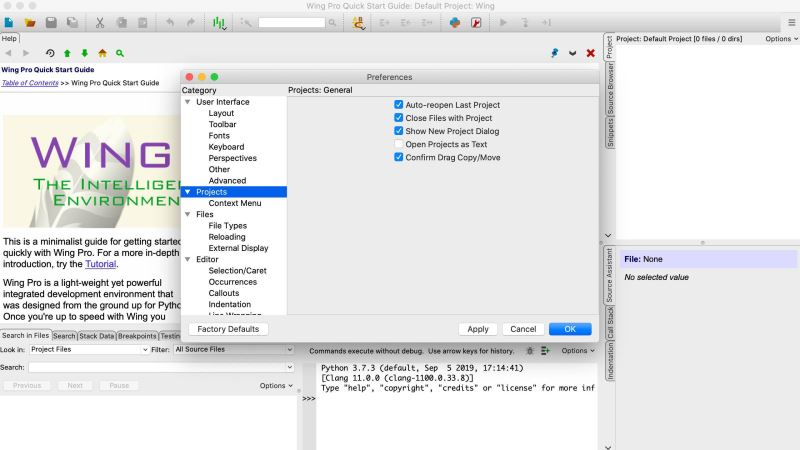Click the toolbar search input box

click(x=292, y=22)
